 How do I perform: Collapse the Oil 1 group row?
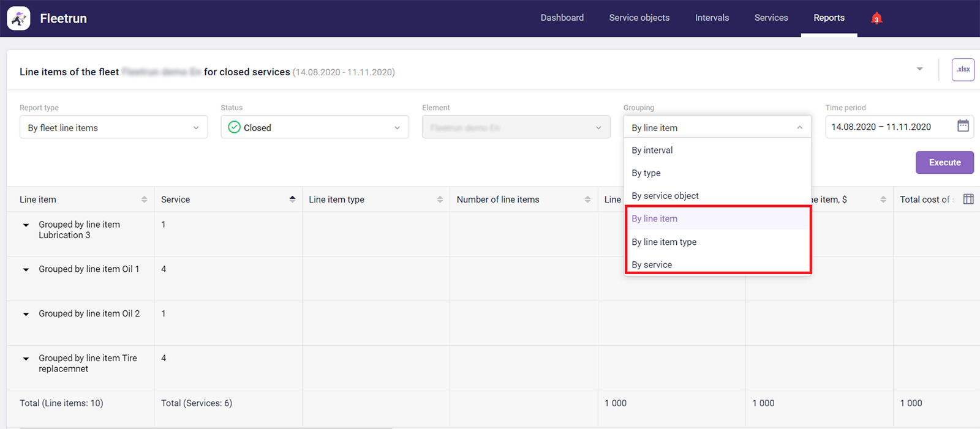pyautogui.click(x=26, y=270)
